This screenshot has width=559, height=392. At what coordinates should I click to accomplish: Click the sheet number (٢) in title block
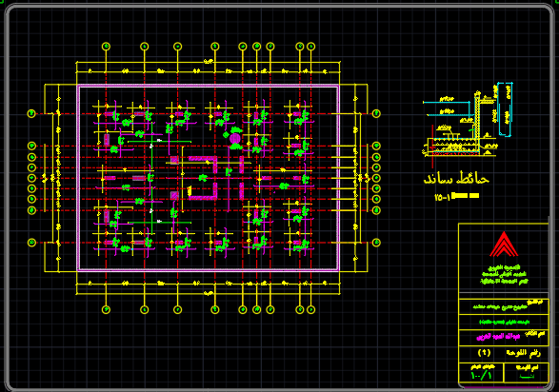[484, 353]
